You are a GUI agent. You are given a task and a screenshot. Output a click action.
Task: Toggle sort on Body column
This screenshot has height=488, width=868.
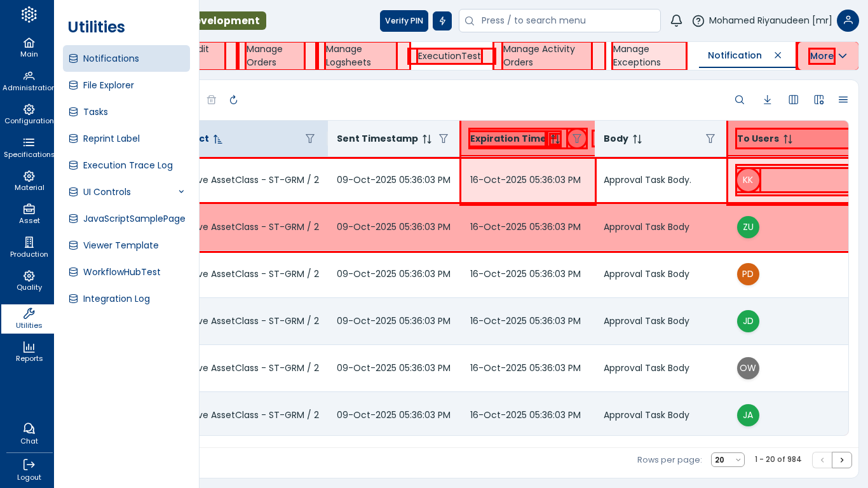pos(637,139)
